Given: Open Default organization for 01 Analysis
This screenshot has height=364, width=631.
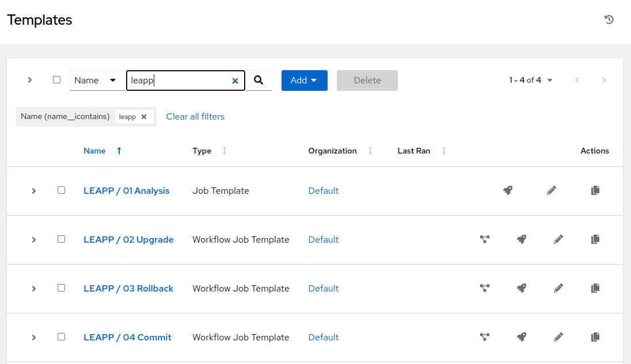Looking at the screenshot, I should pos(324,191).
